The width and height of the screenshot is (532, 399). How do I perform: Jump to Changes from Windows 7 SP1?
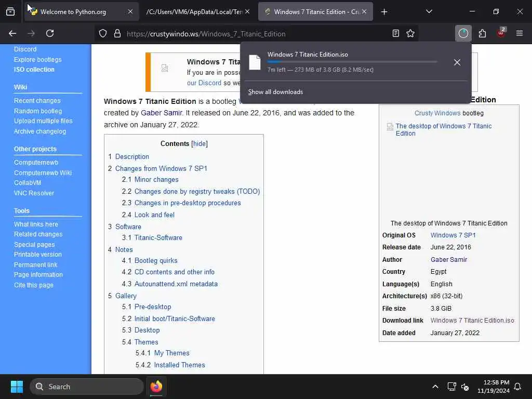point(161,169)
